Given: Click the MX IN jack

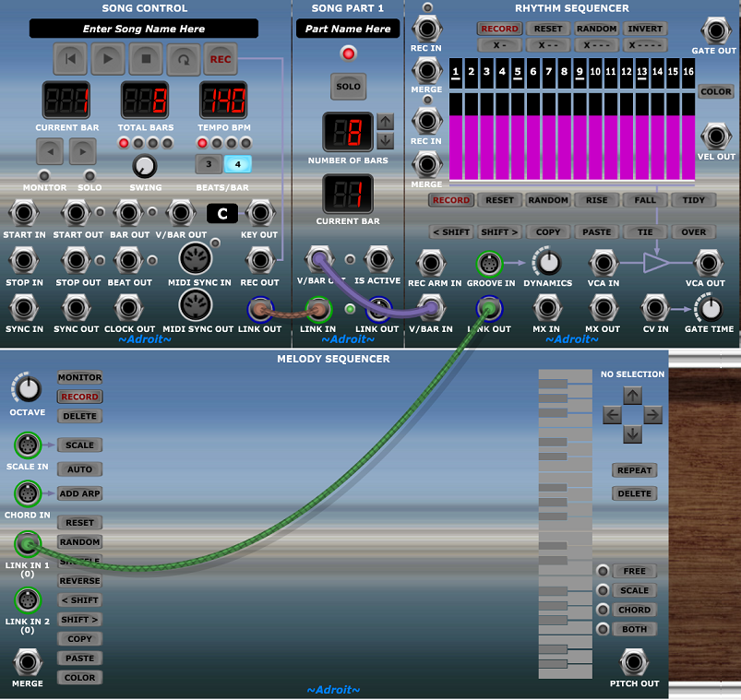Looking at the screenshot, I should 547,308.
